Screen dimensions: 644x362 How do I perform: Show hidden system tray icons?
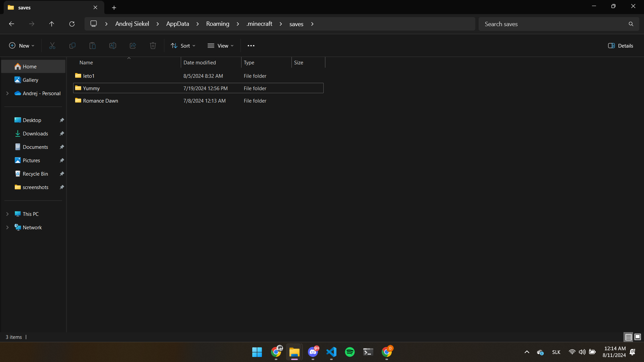(527, 352)
